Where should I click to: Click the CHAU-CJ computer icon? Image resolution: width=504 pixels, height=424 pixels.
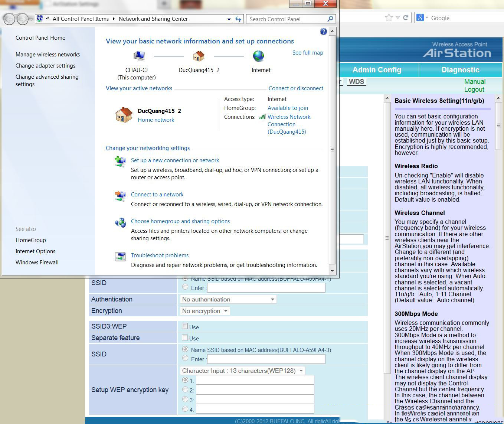coord(139,56)
